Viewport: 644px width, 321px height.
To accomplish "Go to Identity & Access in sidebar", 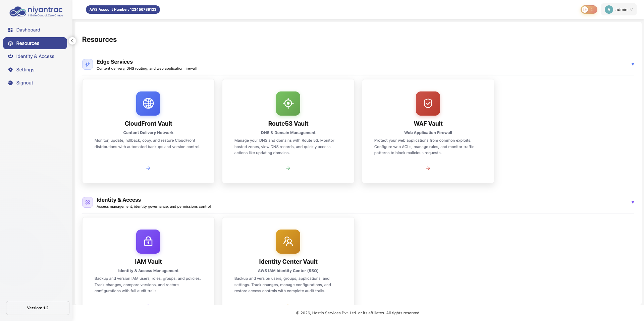I will (x=35, y=56).
